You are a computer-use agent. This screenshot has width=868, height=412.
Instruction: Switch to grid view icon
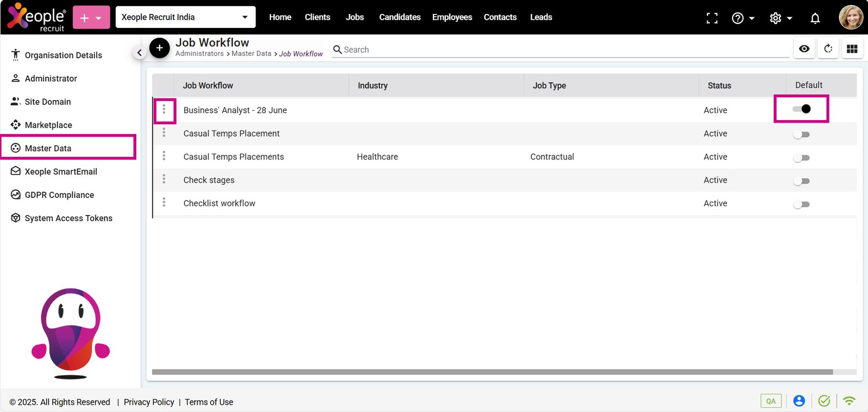(x=852, y=49)
